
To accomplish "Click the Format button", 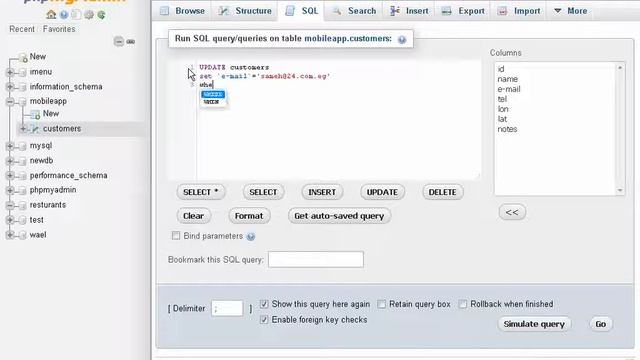I will pos(249,216).
